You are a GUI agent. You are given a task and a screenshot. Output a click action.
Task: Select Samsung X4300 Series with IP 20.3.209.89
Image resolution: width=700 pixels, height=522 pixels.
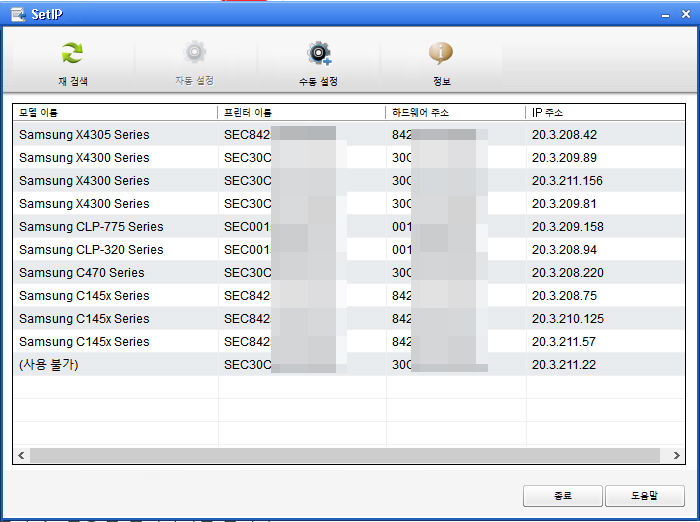[x=349, y=158]
